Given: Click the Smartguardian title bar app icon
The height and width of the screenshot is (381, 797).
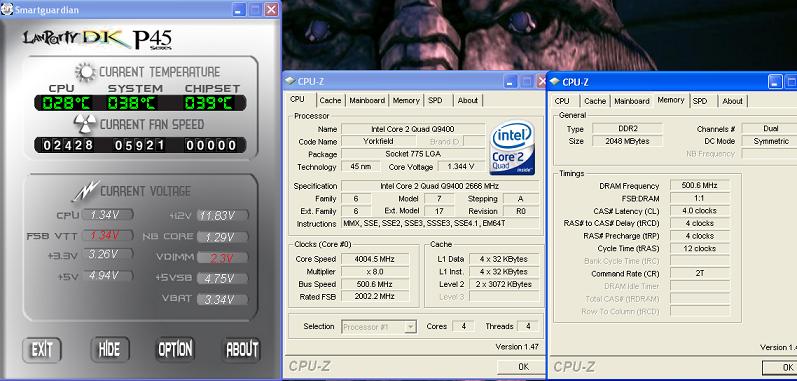Looking at the screenshot, I should [7, 10].
